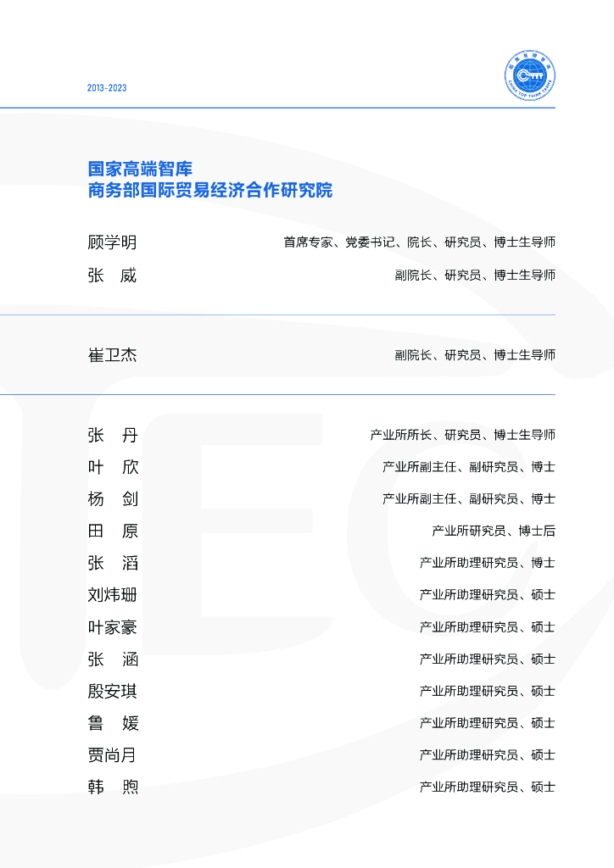Click the title text beside 张威
The height and width of the screenshot is (868, 614).
point(475,275)
